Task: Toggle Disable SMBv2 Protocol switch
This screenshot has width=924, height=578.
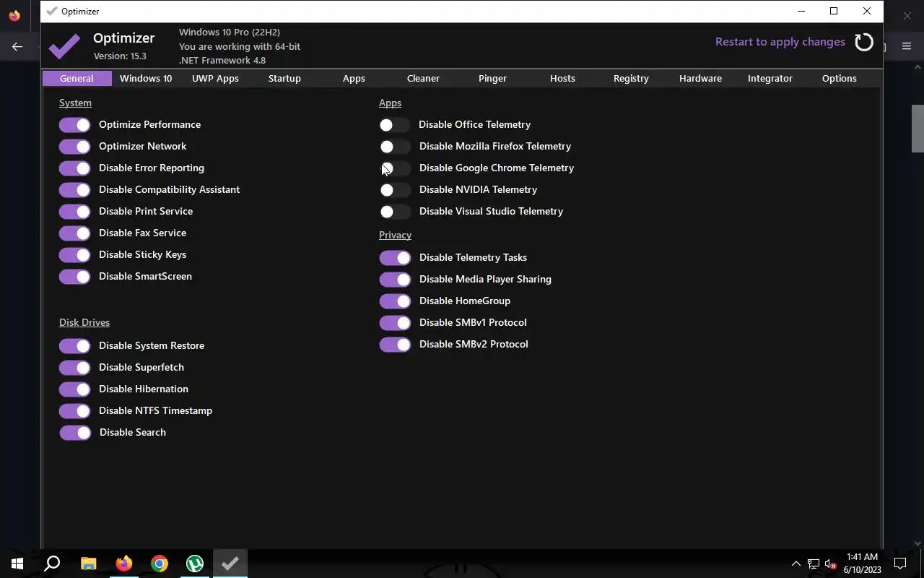Action: 395,345
